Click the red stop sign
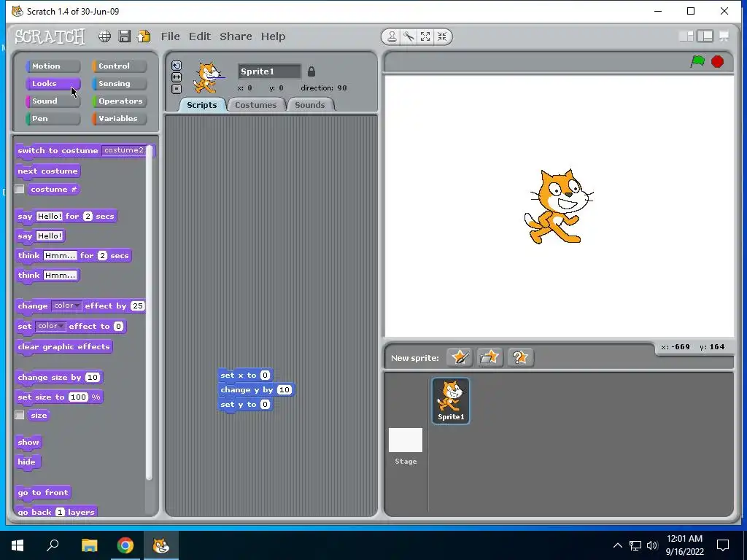This screenshot has width=747, height=560. [x=717, y=61]
